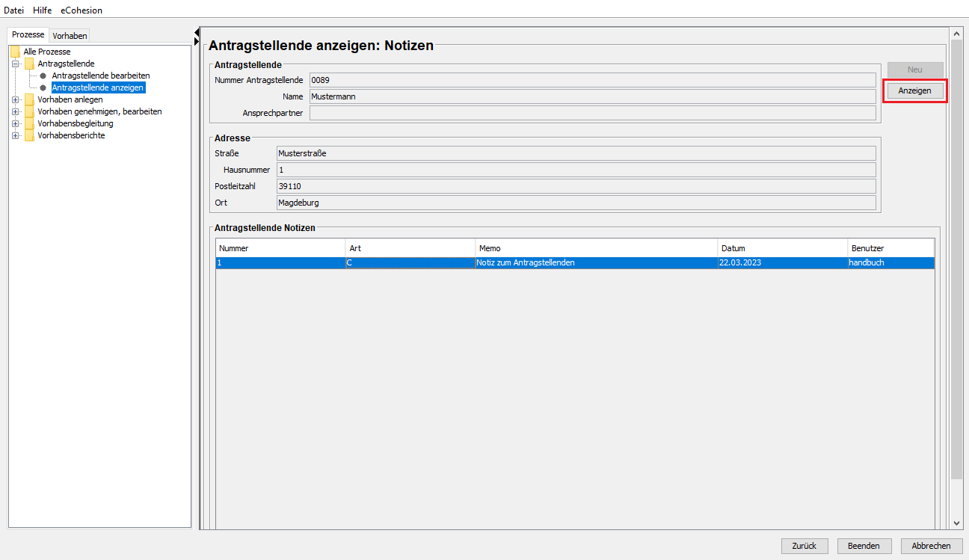969x560 pixels.
Task: Click the Name field with Mustermann
Action: [592, 96]
